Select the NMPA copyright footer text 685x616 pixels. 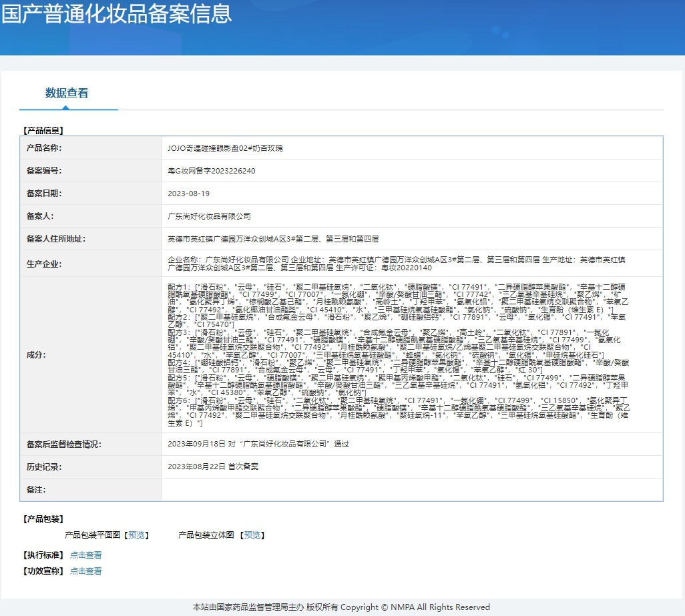tap(341, 607)
